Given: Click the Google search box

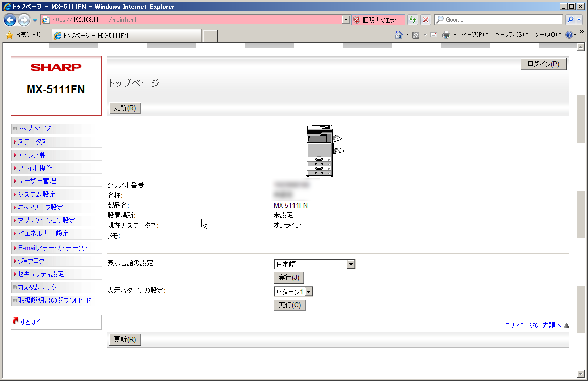Looking at the screenshot, I should (499, 20).
